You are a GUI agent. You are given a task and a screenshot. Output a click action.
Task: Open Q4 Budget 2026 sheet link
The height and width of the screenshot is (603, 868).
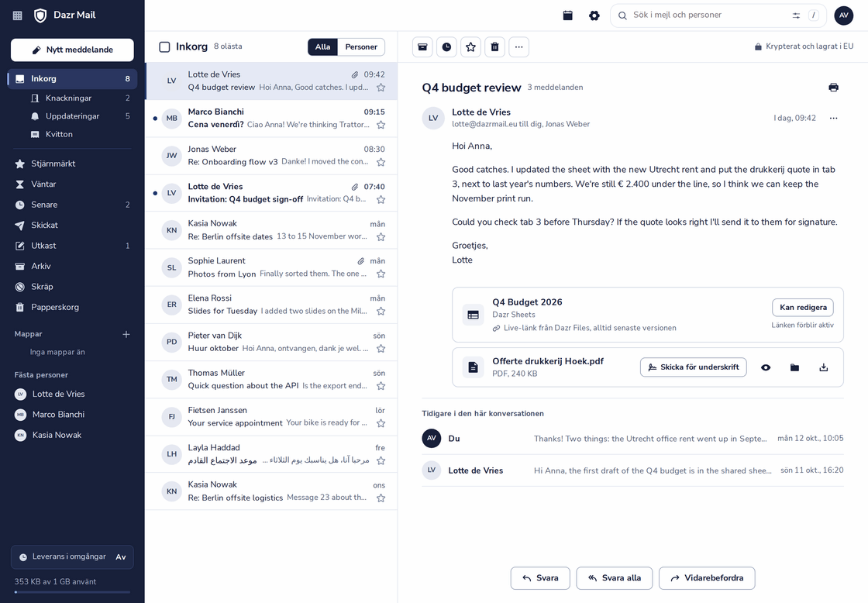527,302
